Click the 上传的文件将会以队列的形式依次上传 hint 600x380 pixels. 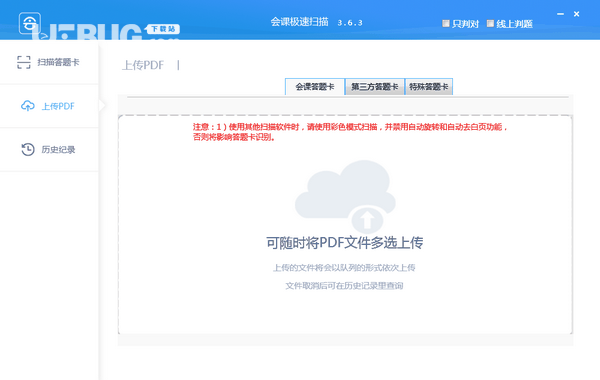pyautogui.click(x=344, y=267)
